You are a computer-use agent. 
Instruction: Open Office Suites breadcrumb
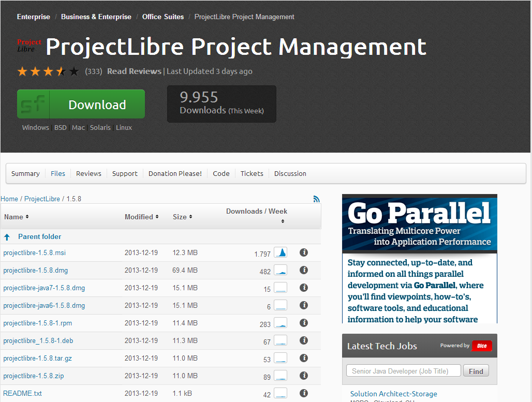click(163, 17)
